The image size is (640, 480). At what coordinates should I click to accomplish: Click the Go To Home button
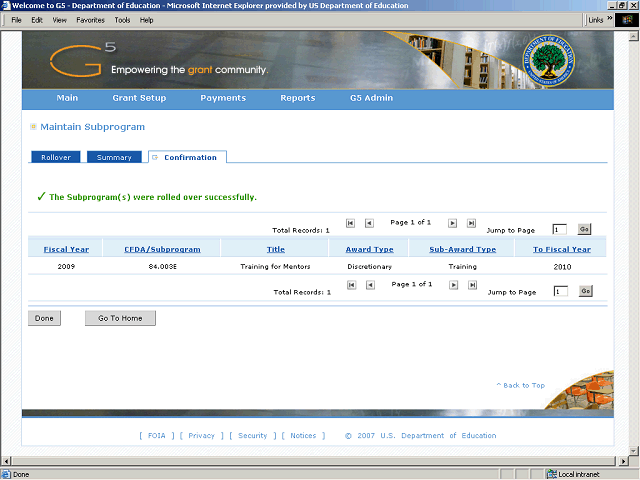pos(120,318)
